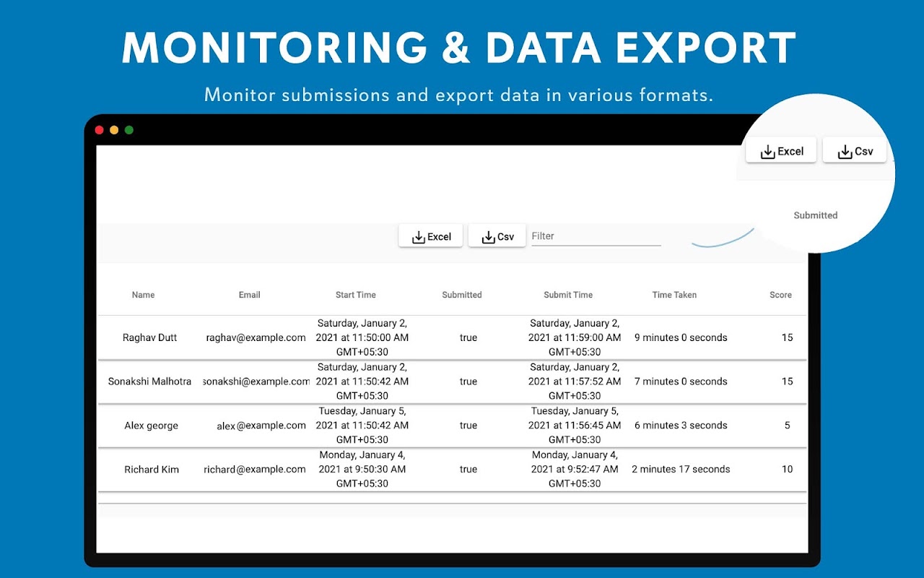Click the download icon on magnified Excel button
Image resolution: width=924 pixels, height=578 pixels.
[x=768, y=152]
